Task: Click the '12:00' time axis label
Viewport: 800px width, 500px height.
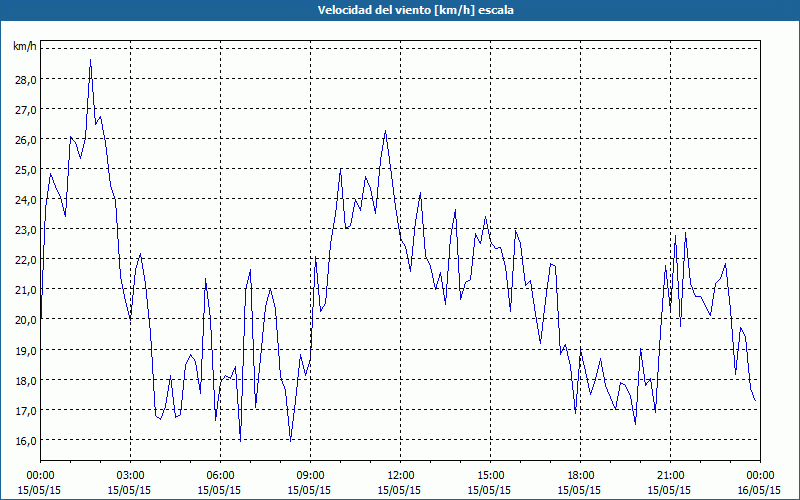Action: pyautogui.click(x=400, y=476)
